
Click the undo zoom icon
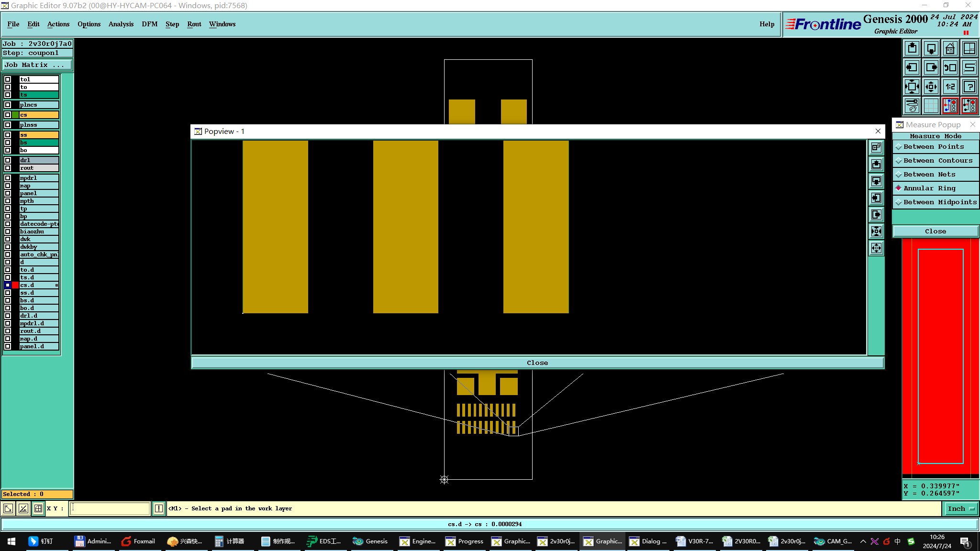(950, 67)
